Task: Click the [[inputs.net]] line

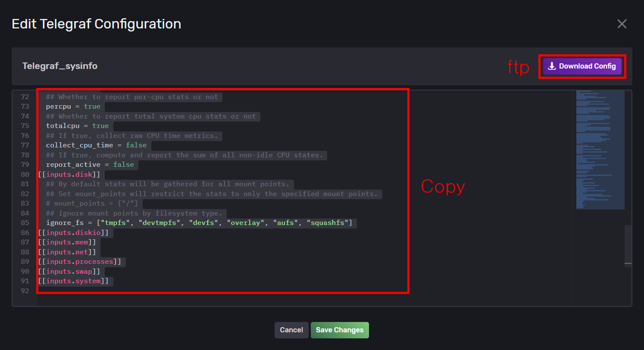Action: [67, 252]
